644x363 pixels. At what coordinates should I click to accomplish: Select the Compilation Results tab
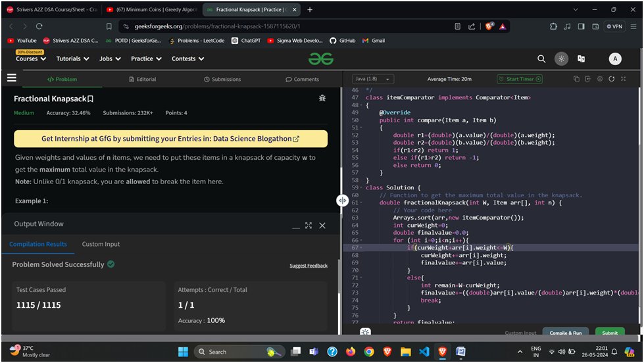pos(37,244)
